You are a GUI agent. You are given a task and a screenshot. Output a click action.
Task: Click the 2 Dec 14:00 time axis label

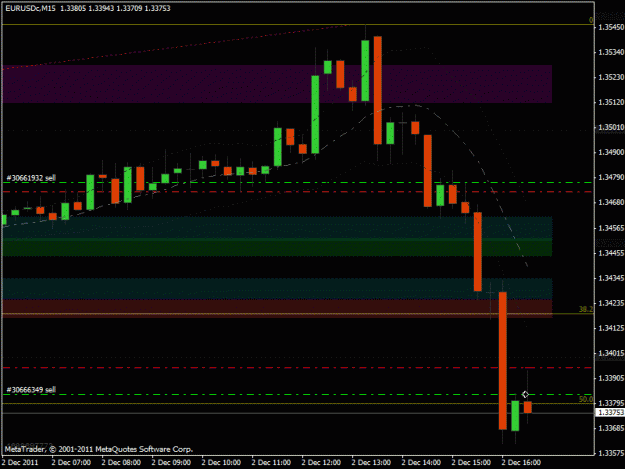tap(421, 463)
